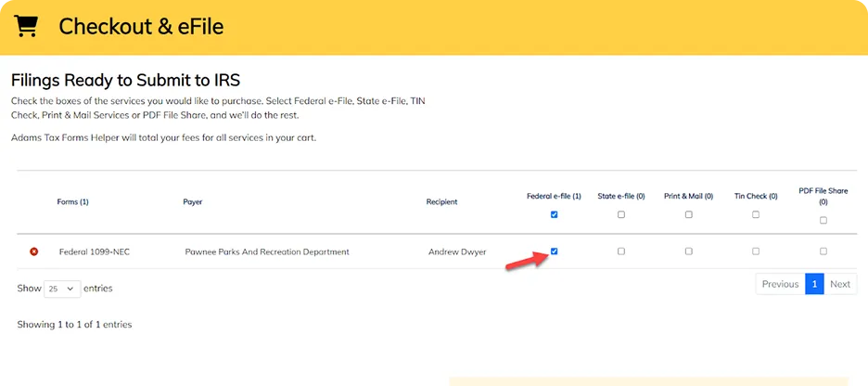
Task: Check the Print & Mail header checkbox
Action: click(689, 215)
